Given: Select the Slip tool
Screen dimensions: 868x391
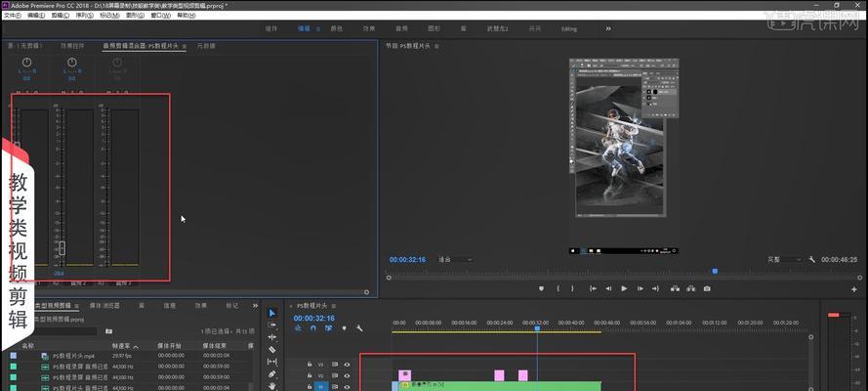Looking at the screenshot, I should (x=271, y=362).
